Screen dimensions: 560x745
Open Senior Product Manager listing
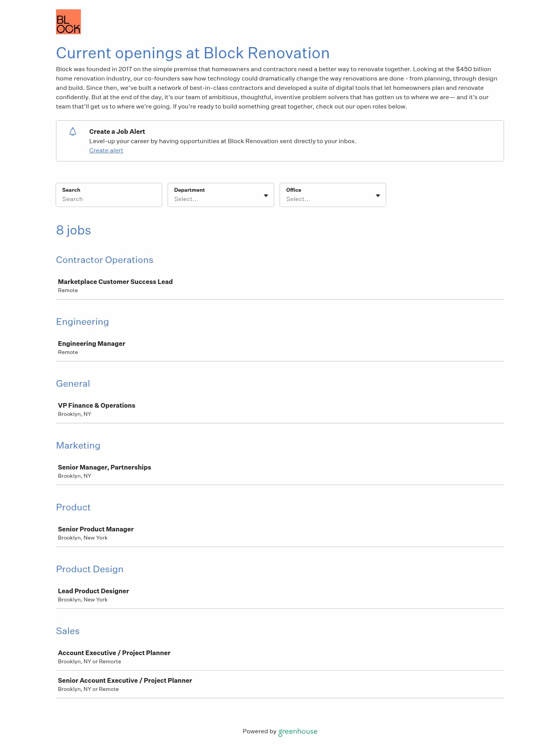pyautogui.click(x=96, y=529)
